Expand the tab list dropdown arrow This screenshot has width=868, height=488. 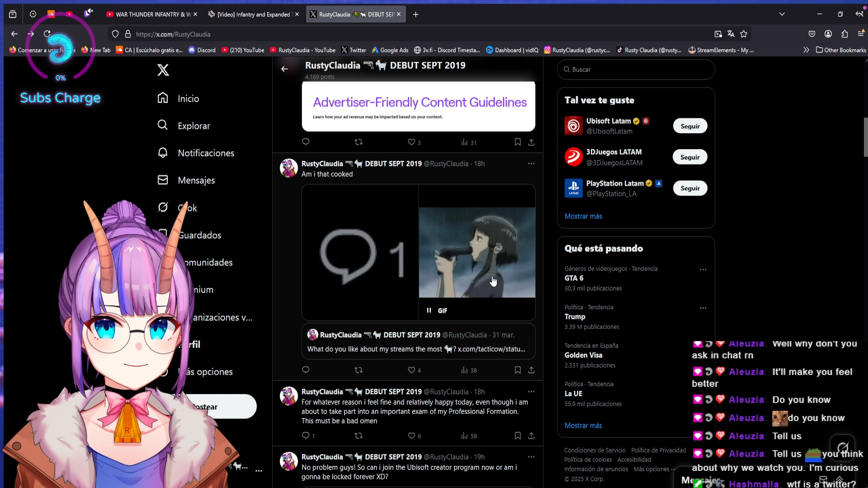tap(782, 14)
